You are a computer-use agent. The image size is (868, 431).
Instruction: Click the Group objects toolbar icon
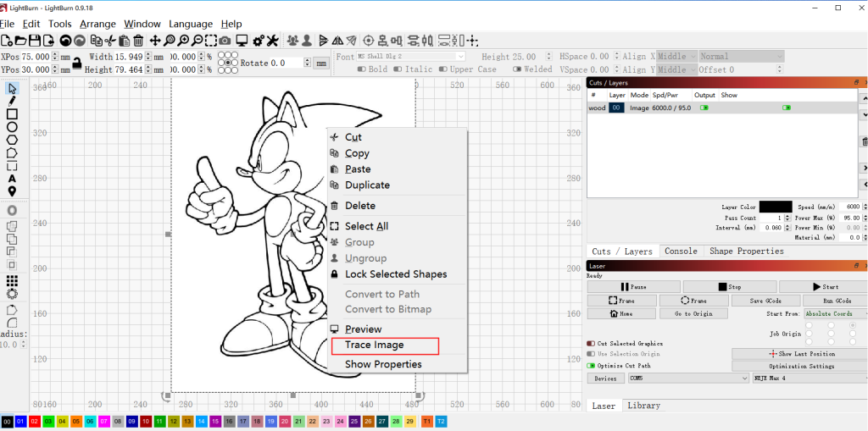pyautogui.click(x=292, y=41)
